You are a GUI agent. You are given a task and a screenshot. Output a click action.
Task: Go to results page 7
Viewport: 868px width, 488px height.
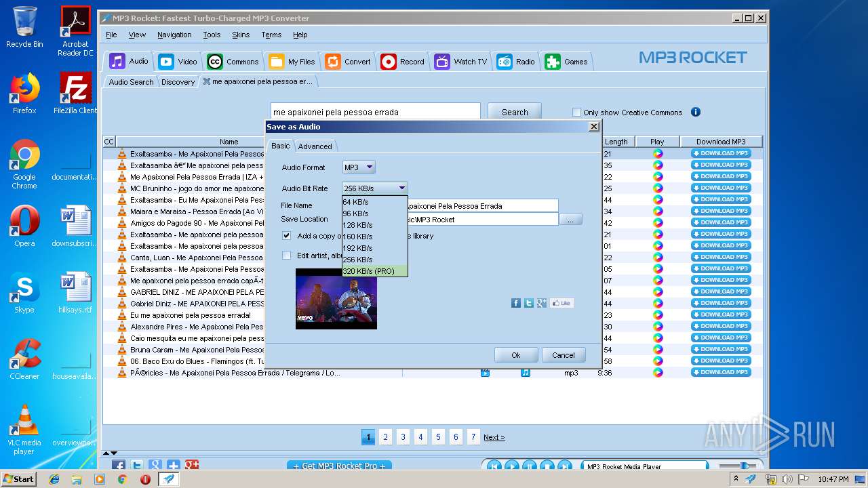point(473,437)
